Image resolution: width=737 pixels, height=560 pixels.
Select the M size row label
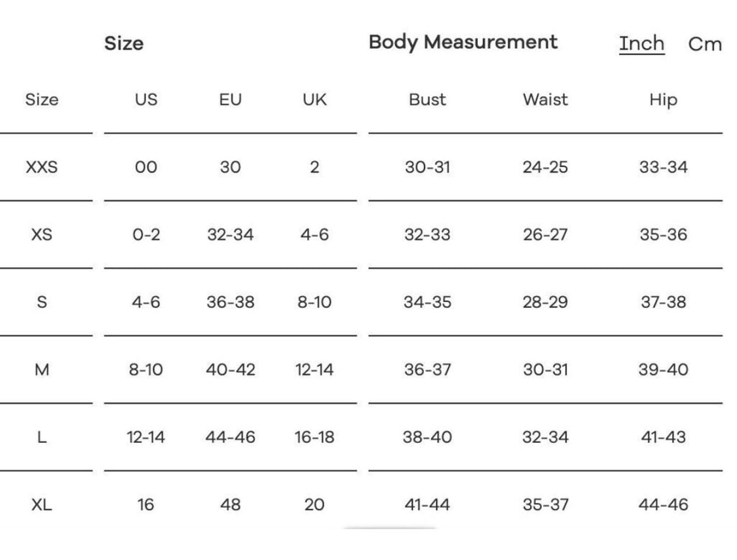42,370
